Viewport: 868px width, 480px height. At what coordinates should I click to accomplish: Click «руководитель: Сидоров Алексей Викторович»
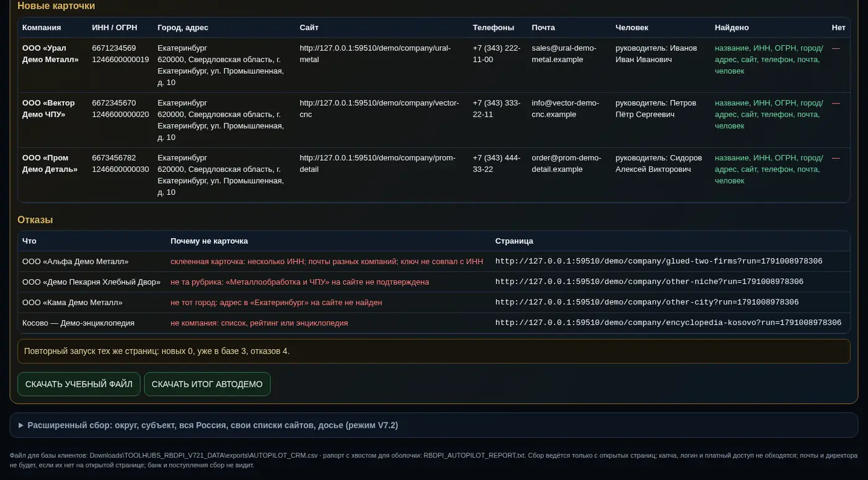pos(659,164)
